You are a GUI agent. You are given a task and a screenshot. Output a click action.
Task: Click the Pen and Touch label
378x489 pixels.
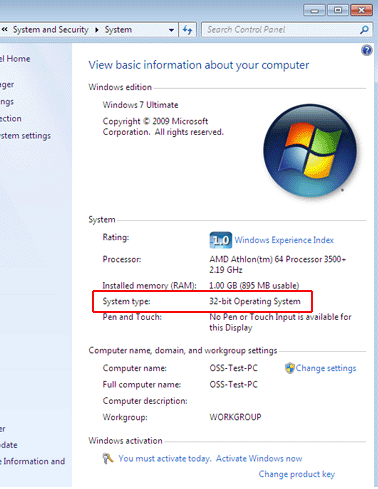tap(132, 317)
